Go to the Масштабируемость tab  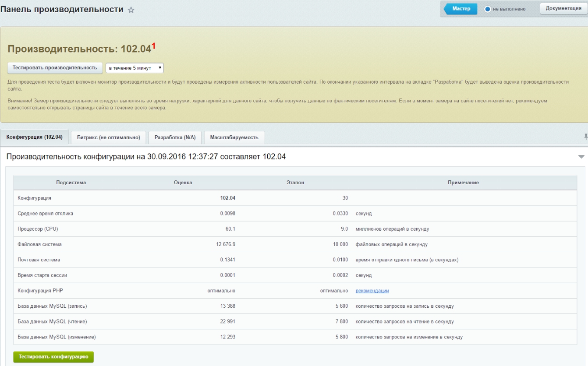pyautogui.click(x=234, y=137)
